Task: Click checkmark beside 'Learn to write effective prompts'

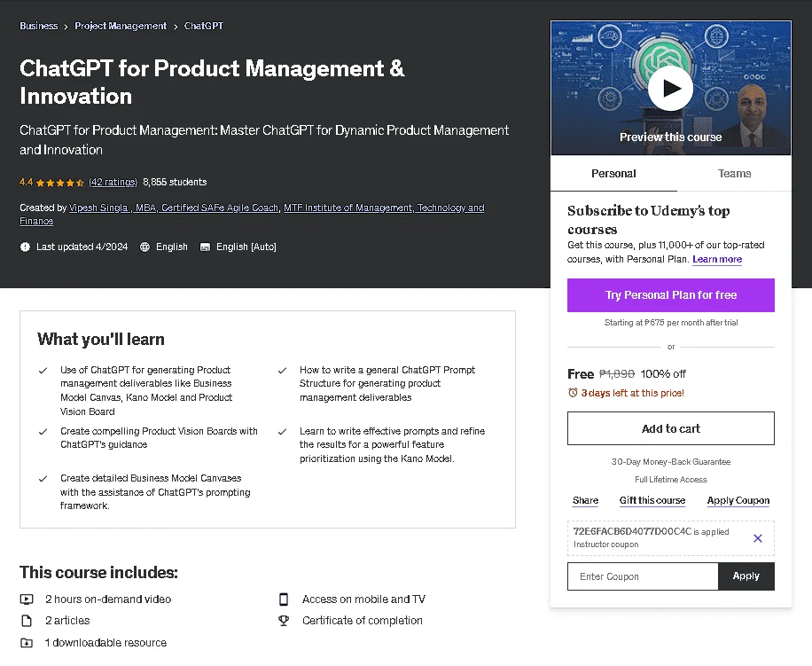Action: click(282, 431)
